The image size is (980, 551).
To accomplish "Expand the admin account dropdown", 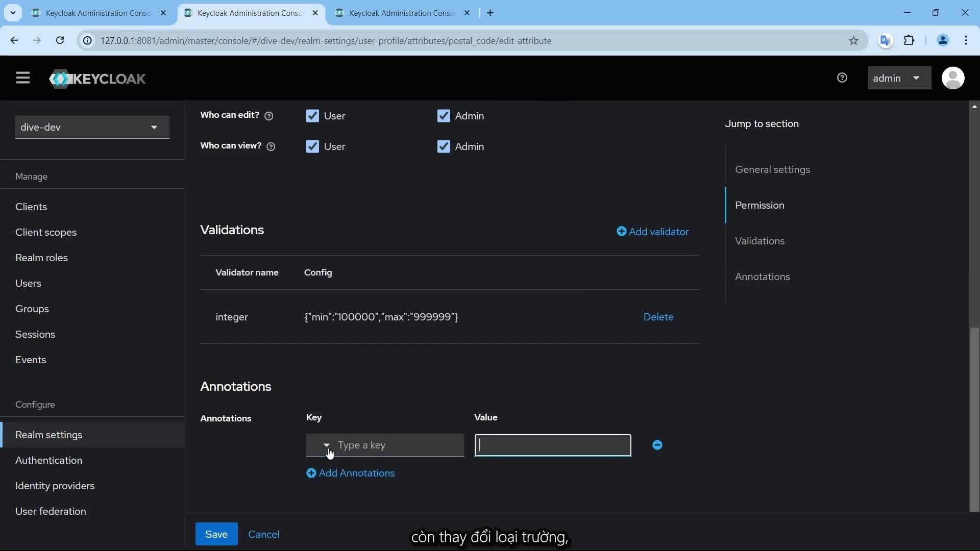I will click(898, 78).
